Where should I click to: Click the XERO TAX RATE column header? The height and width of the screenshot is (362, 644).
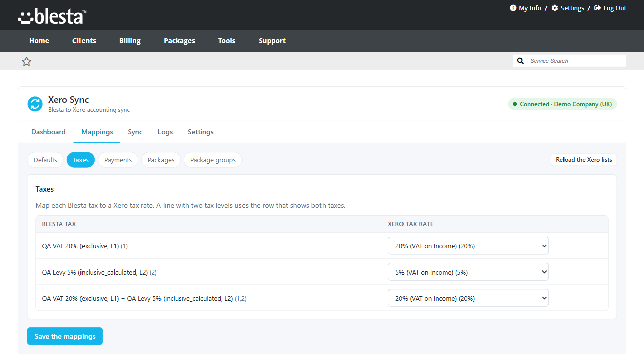click(x=411, y=224)
